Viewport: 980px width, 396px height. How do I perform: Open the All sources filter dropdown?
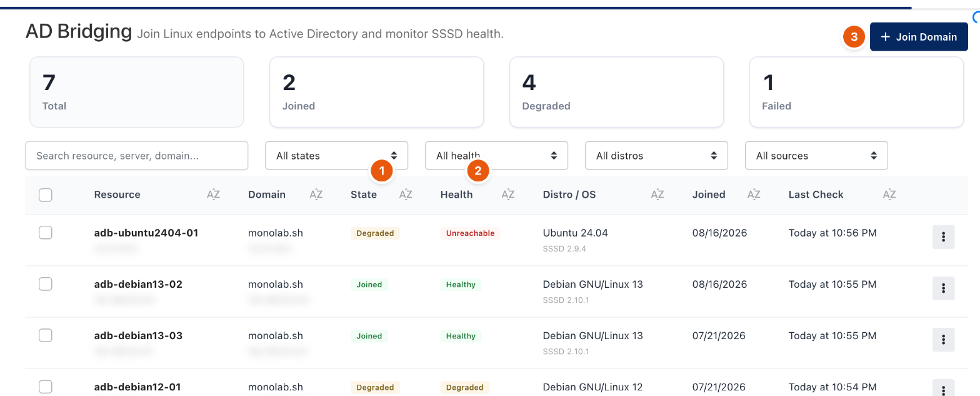(817, 156)
